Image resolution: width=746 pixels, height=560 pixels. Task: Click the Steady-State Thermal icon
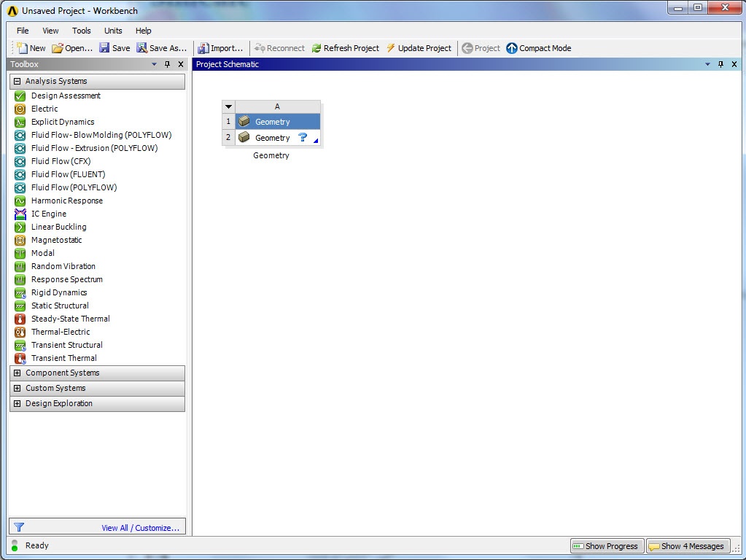[20, 319]
